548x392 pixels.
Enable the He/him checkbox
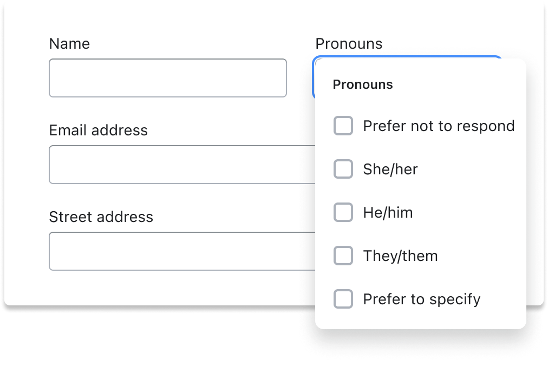343,212
